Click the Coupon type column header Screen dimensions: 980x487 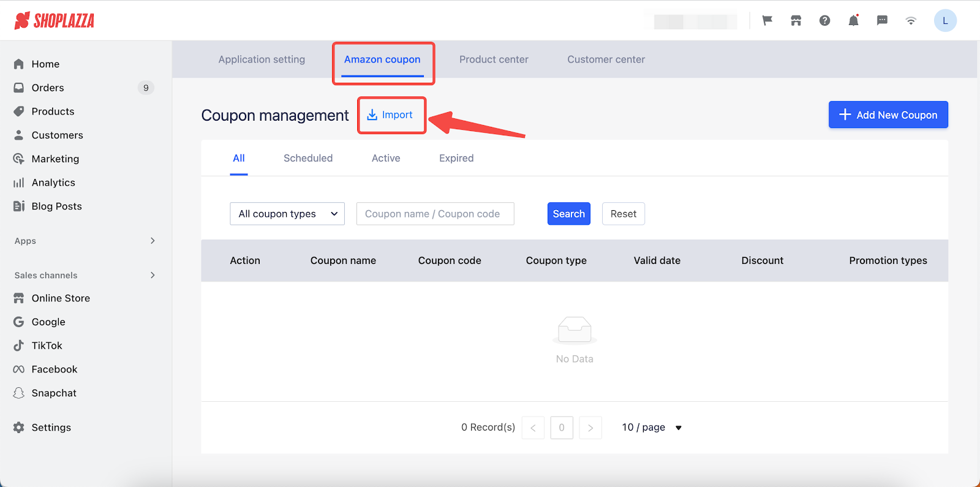556,260
